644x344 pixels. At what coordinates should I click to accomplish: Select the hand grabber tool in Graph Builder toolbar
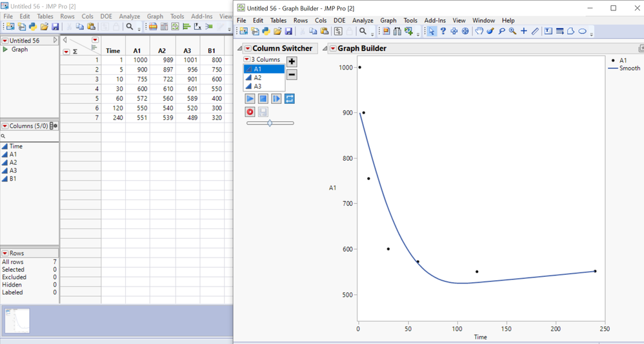[x=479, y=31]
